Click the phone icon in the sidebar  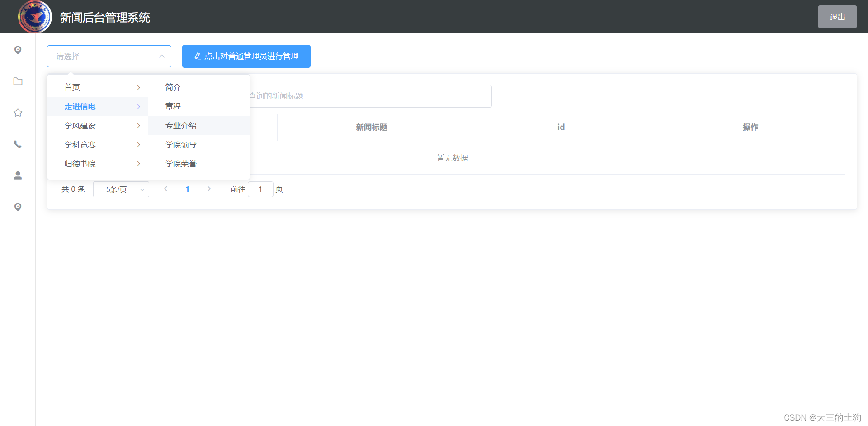[18, 144]
